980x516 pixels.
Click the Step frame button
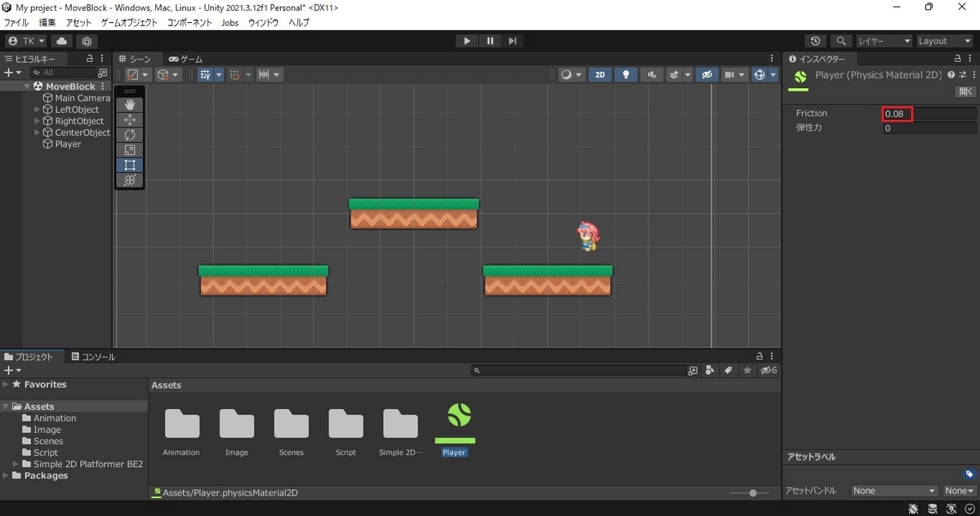tap(512, 41)
